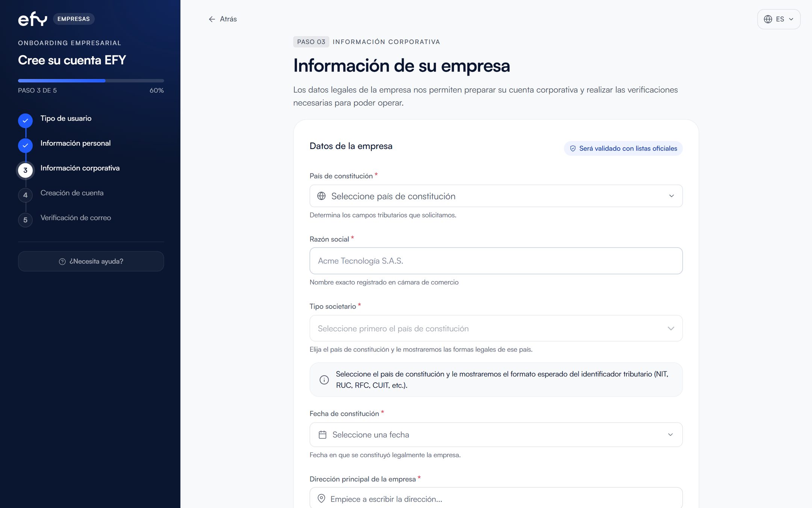
Task: Click the question mark help icon
Action: tap(62, 262)
